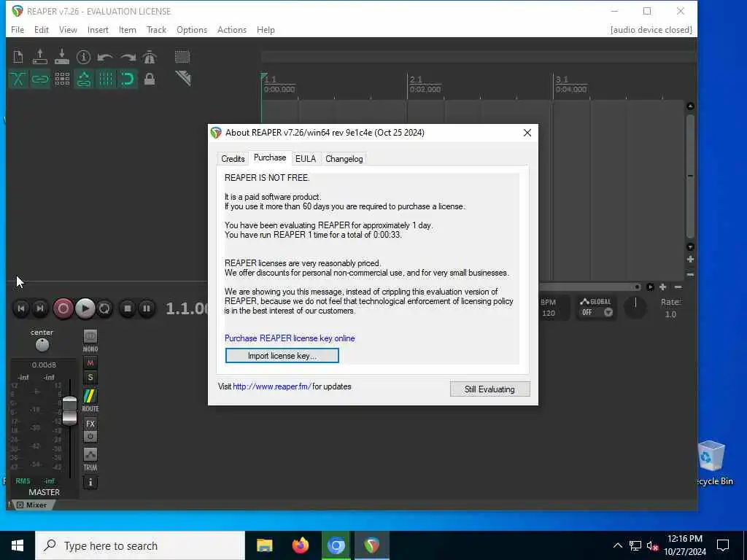The image size is (747, 560).
Task: Click the master pan knob labeled center
Action: pyautogui.click(x=42, y=345)
